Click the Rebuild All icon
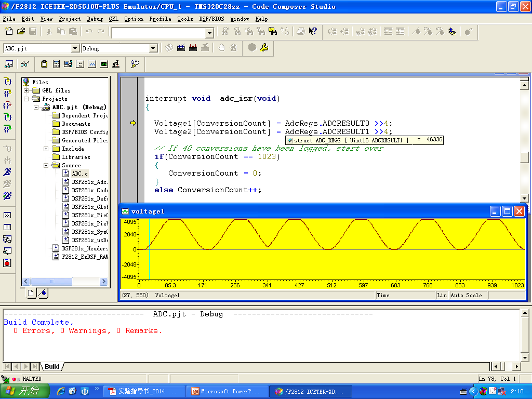 pos(193,48)
